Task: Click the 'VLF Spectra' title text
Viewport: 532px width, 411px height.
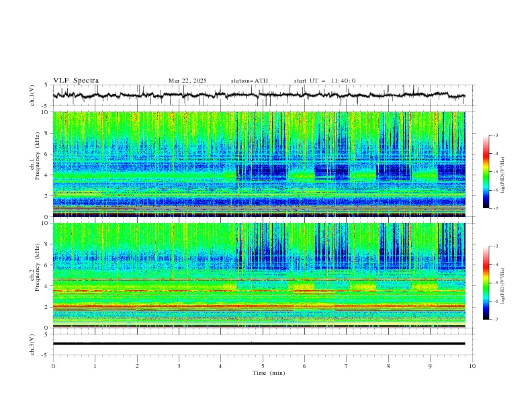Action: click(x=76, y=81)
